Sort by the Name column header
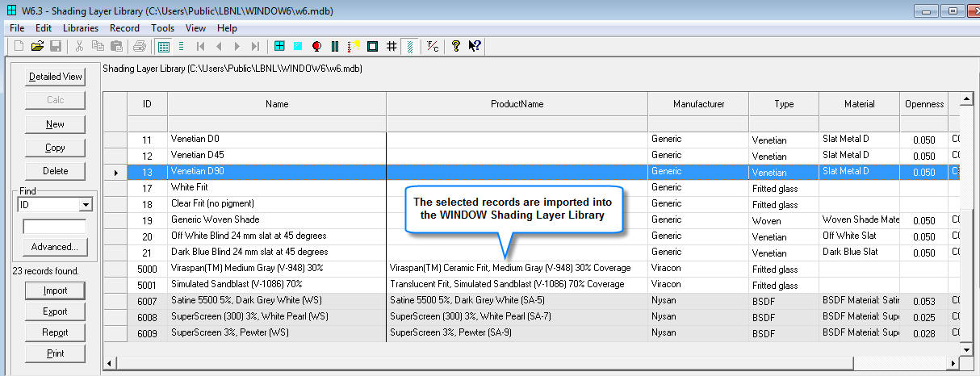Image resolution: width=980 pixels, height=376 pixels. click(x=277, y=104)
